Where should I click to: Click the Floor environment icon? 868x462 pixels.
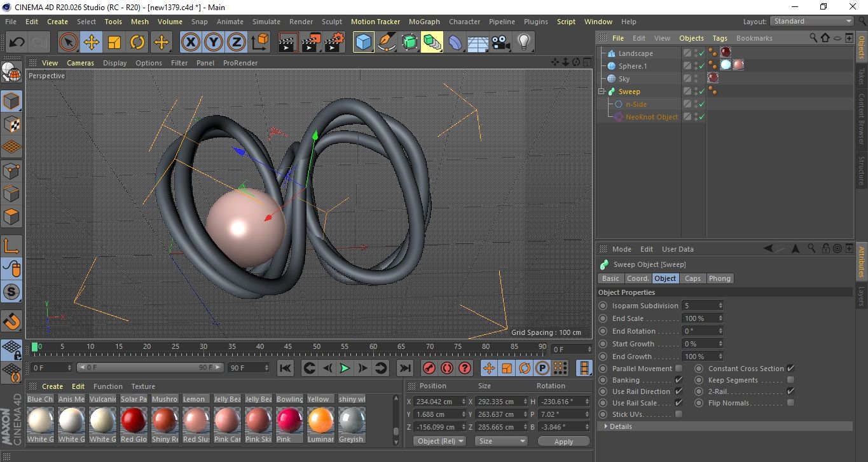(478, 43)
